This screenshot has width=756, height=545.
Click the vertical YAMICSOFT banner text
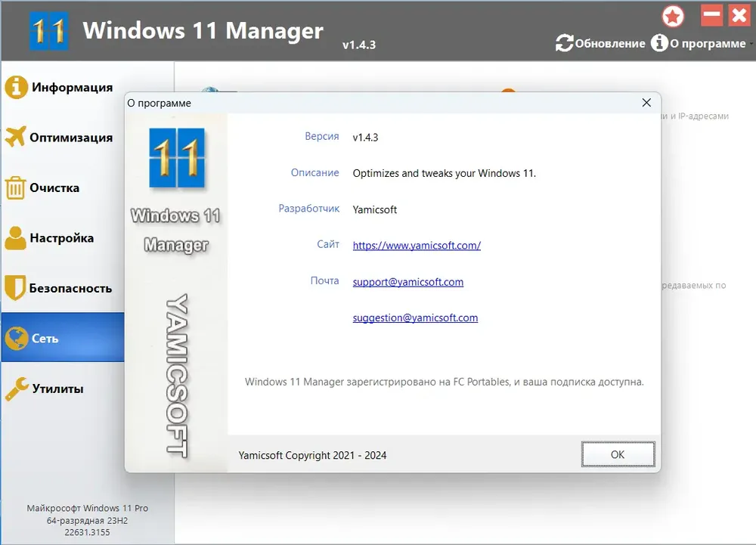(x=177, y=376)
